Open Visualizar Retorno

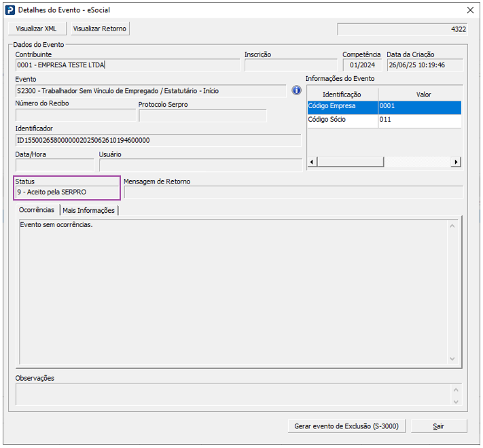pos(100,29)
